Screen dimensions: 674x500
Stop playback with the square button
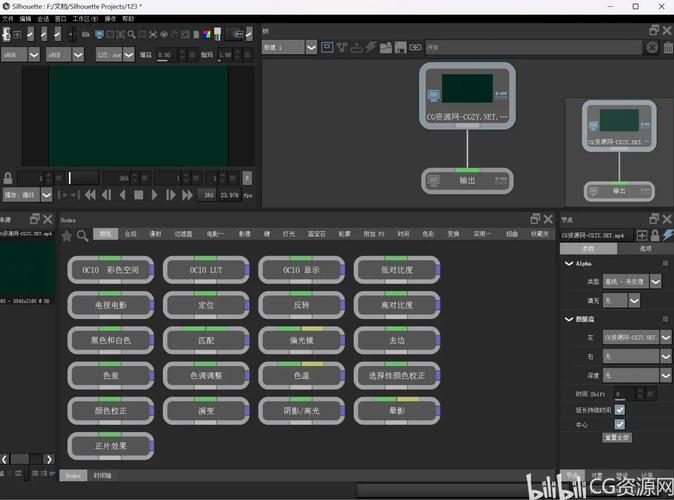138,195
